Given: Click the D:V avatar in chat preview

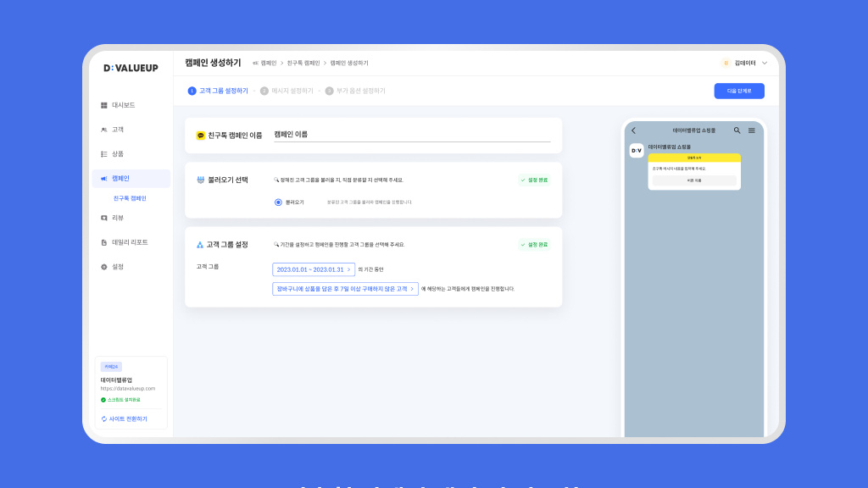Looking at the screenshot, I should [x=637, y=151].
